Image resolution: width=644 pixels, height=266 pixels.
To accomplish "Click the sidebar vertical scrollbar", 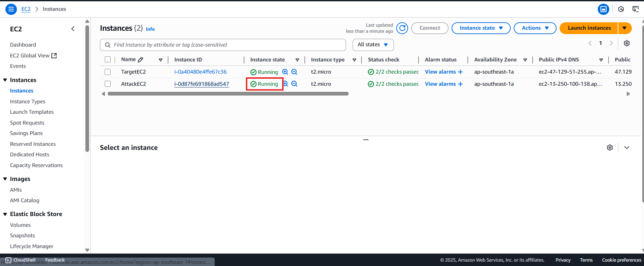I will [87, 88].
